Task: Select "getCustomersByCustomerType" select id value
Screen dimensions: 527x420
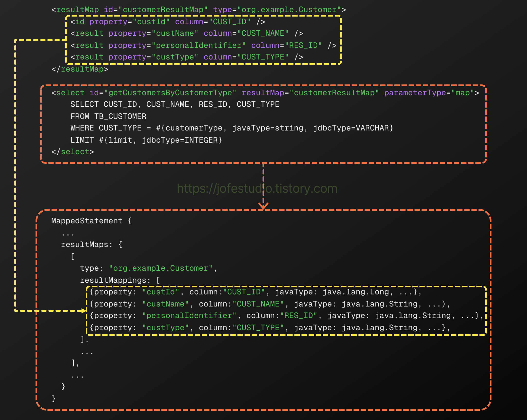Action: point(170,93)
